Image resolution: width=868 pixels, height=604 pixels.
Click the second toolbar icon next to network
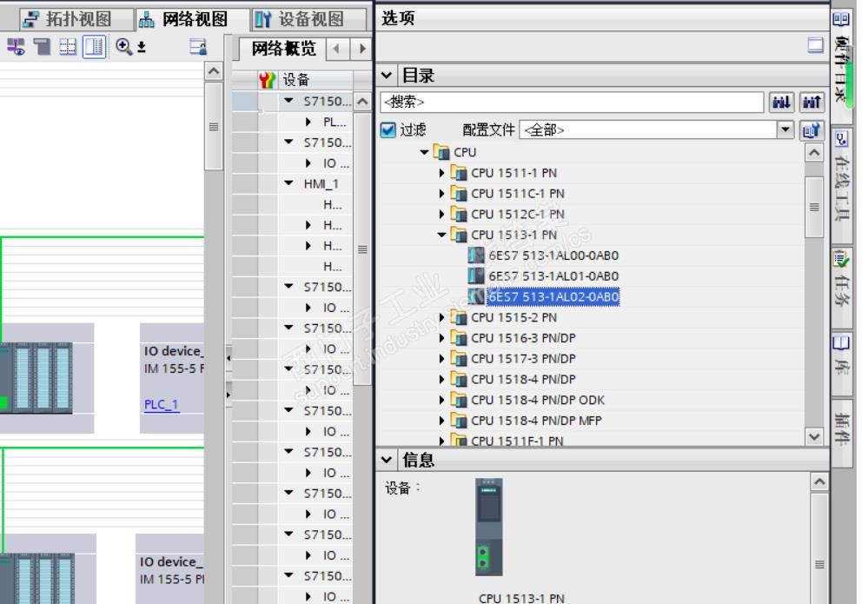click(42, 47)
